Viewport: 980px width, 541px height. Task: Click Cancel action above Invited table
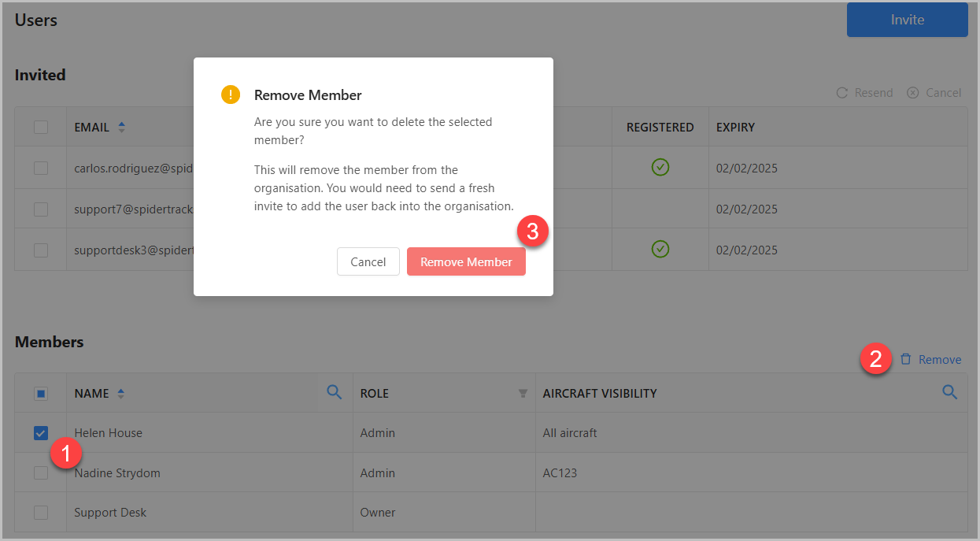click(x=943, y=93)
